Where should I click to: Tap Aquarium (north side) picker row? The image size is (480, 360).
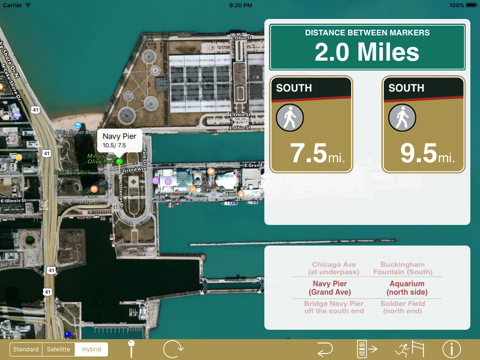(x=407, y=288)
